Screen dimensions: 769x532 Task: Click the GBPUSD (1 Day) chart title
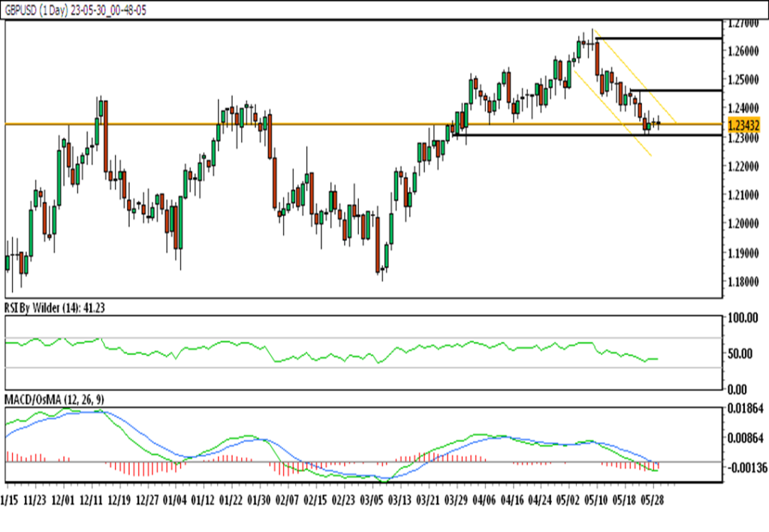pos(75,11)
